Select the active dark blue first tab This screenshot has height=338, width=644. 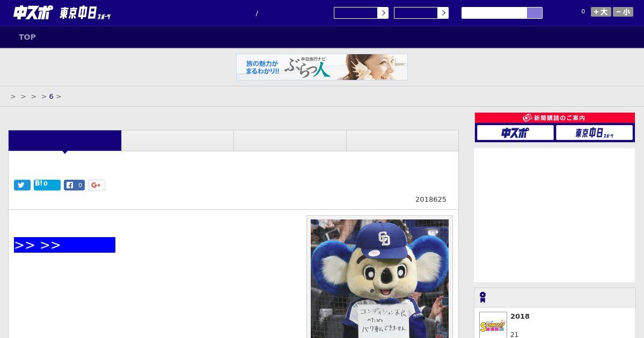tap(65, 141)
